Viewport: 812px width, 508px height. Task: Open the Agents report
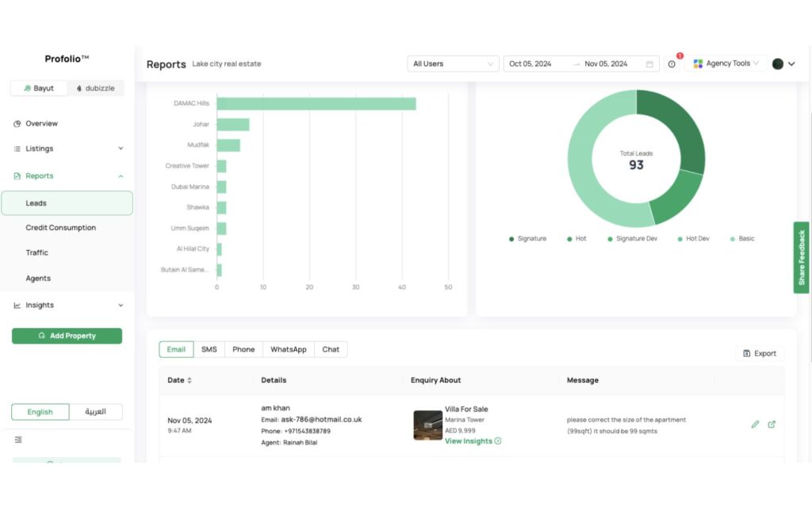[x=38, y=279]
